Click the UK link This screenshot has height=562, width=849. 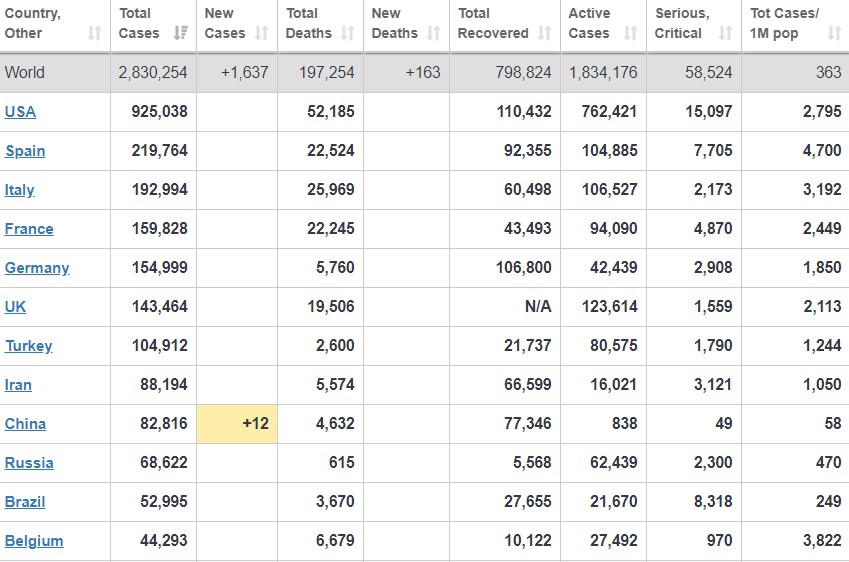tap(15, 307)
